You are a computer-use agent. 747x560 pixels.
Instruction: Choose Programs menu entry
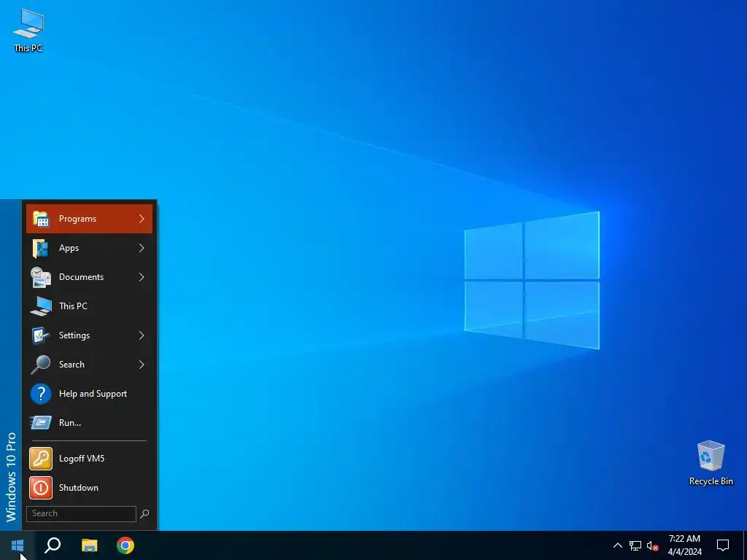(89, 219)
